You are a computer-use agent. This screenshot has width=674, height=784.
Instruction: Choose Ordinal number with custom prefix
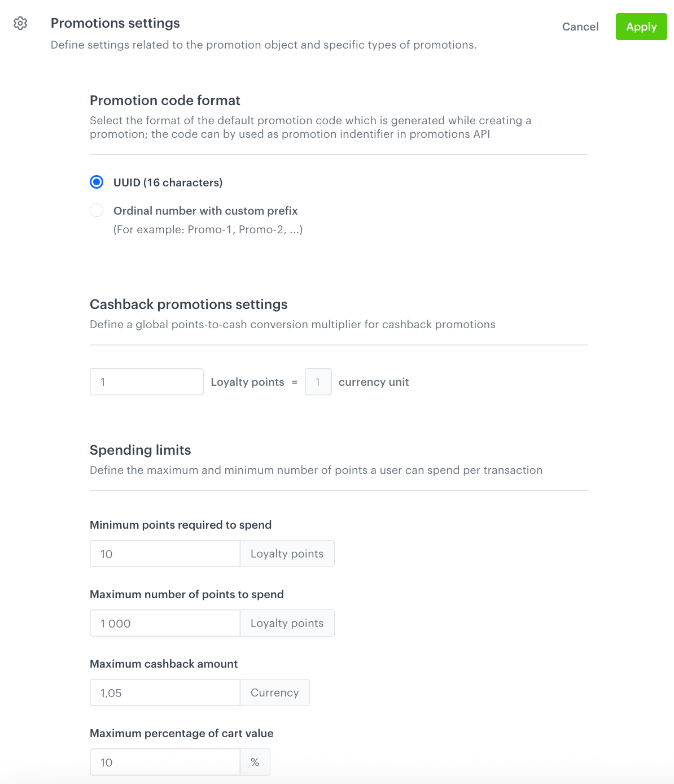[x=96, y=210]
